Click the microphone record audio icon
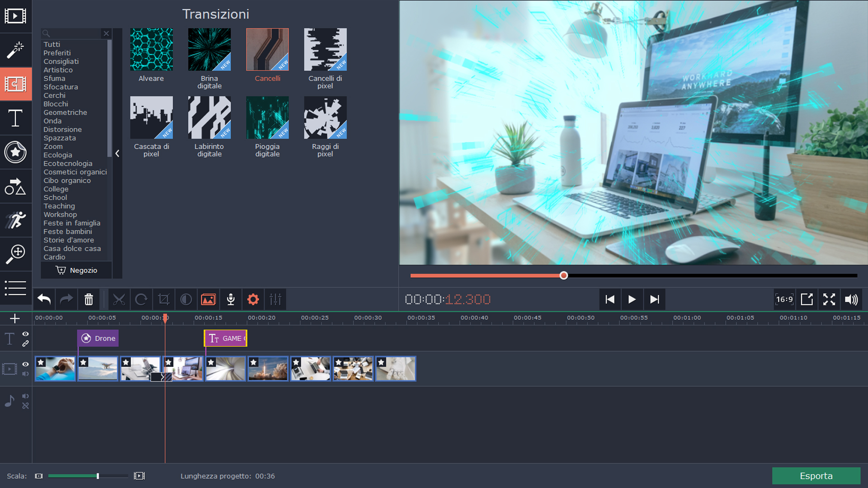Image resolution: width=868 pixels, height=488 pixels. [x=231, y=299]
